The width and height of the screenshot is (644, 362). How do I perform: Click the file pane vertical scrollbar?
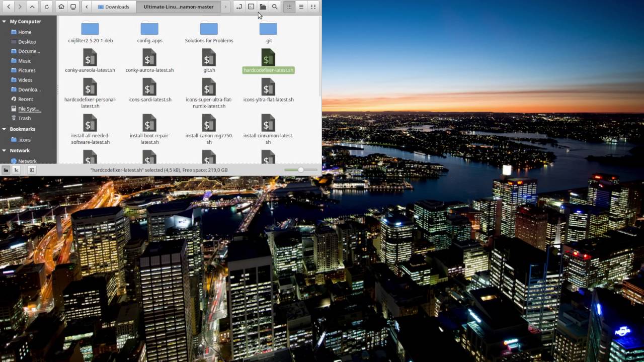[319, 56]
